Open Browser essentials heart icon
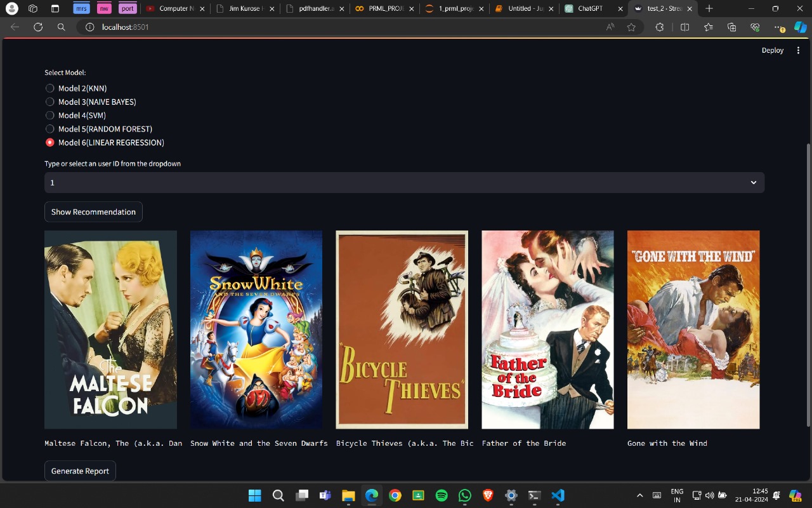 coord(755,27)
